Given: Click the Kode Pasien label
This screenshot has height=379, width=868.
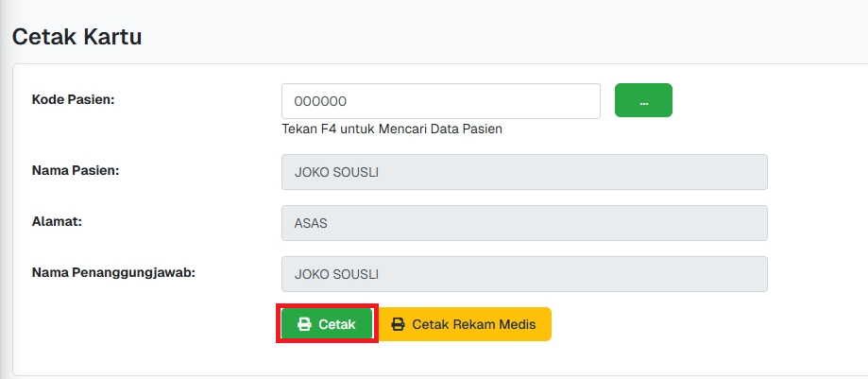Looking at the screenshot, I should point(73,99).
